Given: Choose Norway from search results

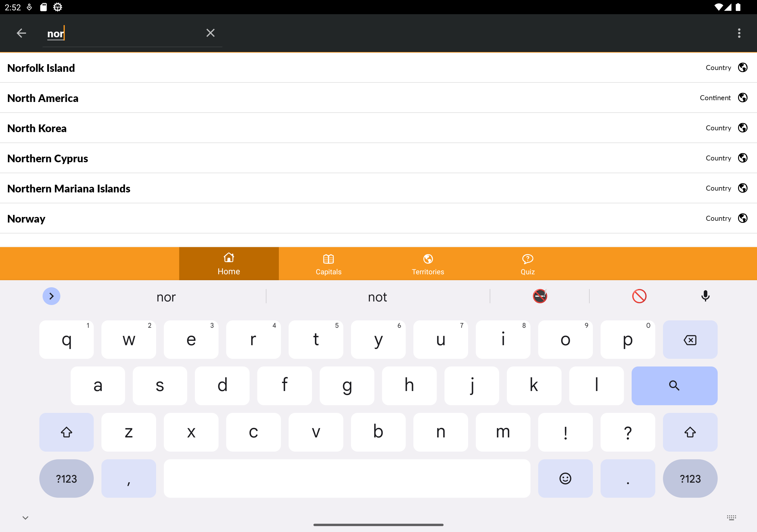Looking at the screenshot, I should click(x=378, y=218).
